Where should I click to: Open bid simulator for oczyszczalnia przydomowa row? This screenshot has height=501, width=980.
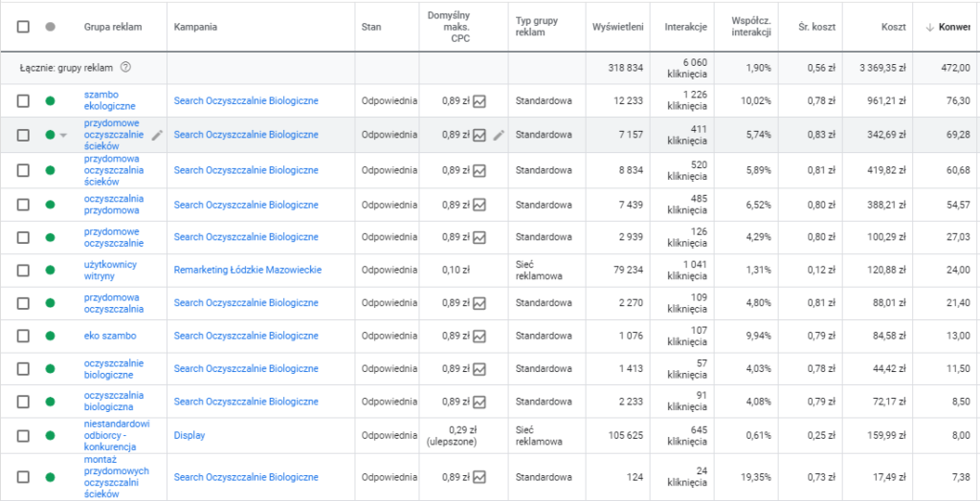(479, 205)
